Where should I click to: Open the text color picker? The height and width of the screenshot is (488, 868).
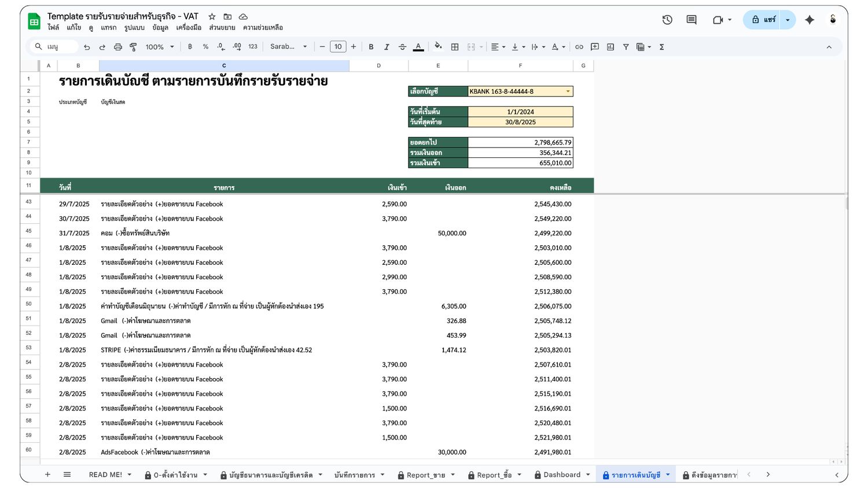click(x=418, y=47)
